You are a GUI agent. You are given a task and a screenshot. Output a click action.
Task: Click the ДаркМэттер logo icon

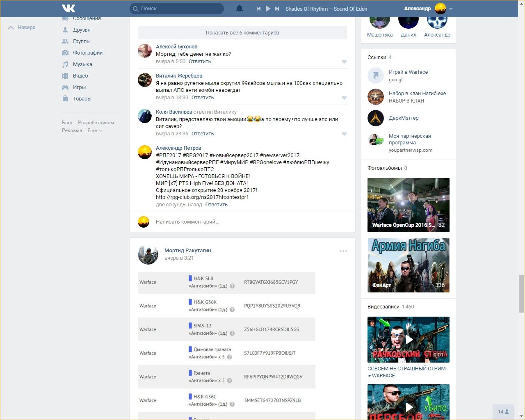click(376, 118)
